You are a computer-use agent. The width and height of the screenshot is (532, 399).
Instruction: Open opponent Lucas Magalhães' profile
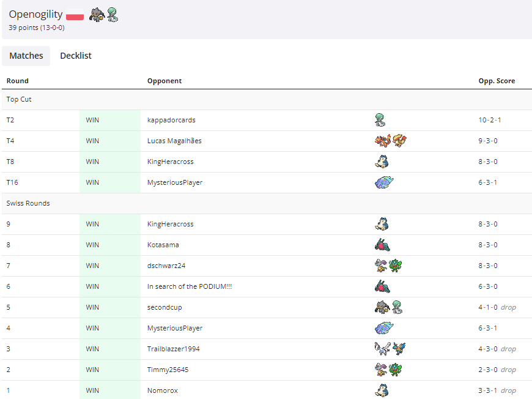point(174,141)
